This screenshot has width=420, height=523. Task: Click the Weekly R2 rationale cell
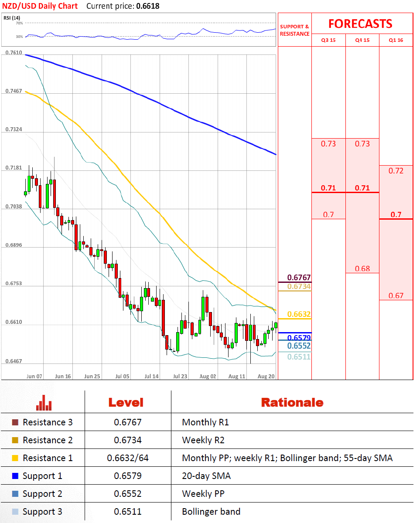[x=203, y=440]
